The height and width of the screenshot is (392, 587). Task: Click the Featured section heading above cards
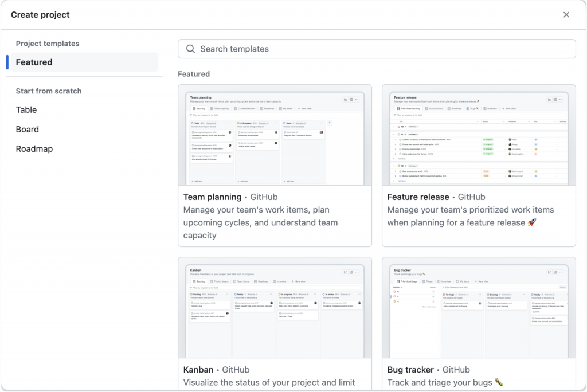point(194,74)
